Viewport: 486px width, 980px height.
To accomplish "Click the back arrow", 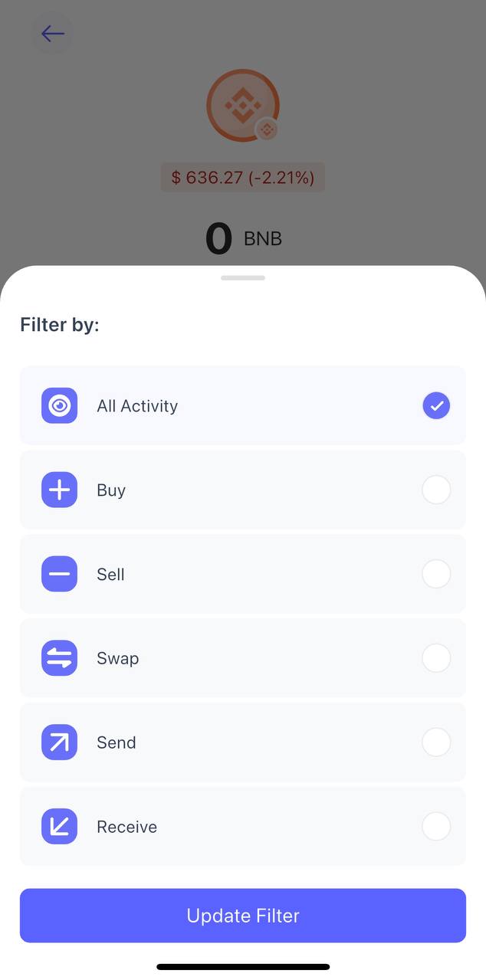I will click(52, 34).
